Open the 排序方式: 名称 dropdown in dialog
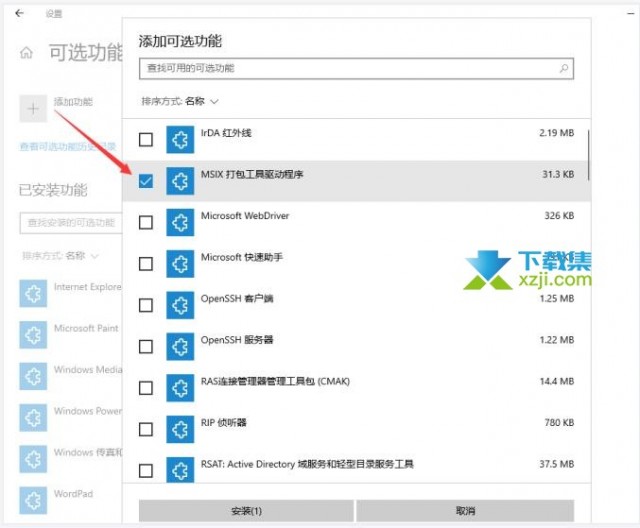640x528 pixels. pos(180,101)
